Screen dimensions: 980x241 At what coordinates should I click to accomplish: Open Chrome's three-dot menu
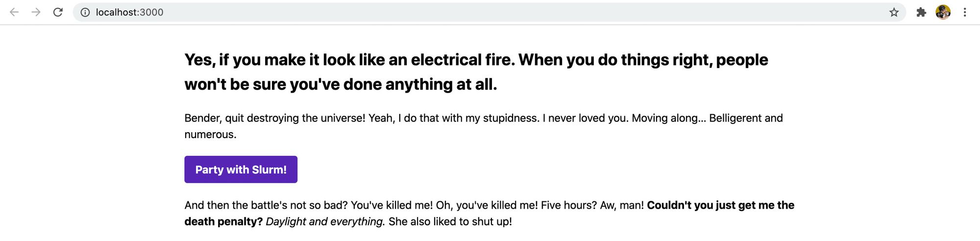pos(964,12)
